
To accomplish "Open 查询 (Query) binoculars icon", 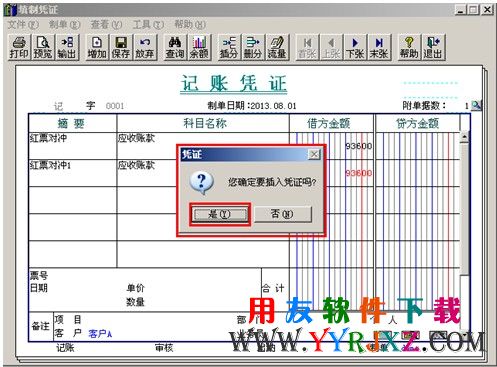I will (175, 48).
